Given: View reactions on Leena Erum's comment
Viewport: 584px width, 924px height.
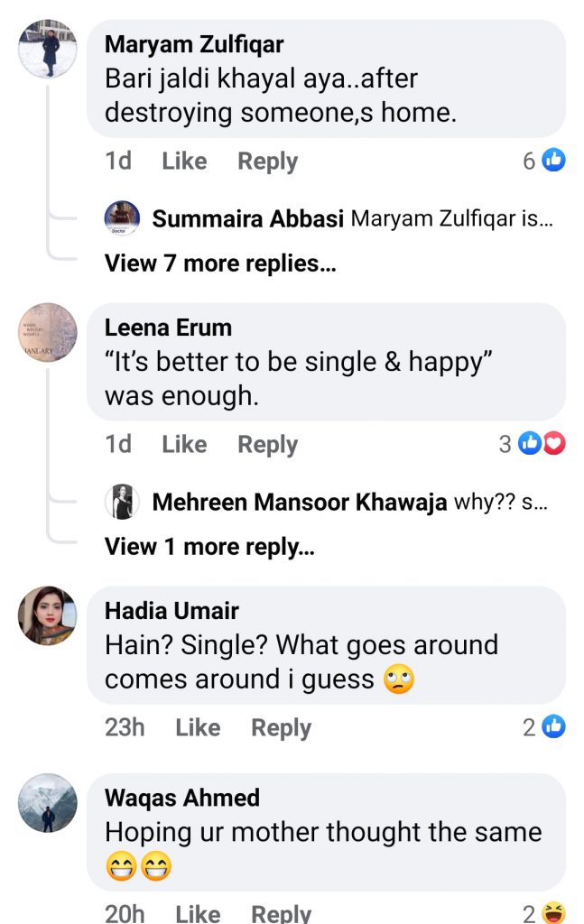Looking at the screenshot, I should 543,444.
